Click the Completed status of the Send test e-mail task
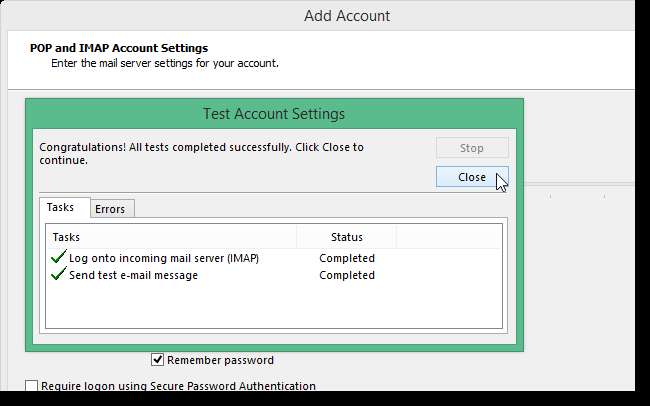 (347, 275)
